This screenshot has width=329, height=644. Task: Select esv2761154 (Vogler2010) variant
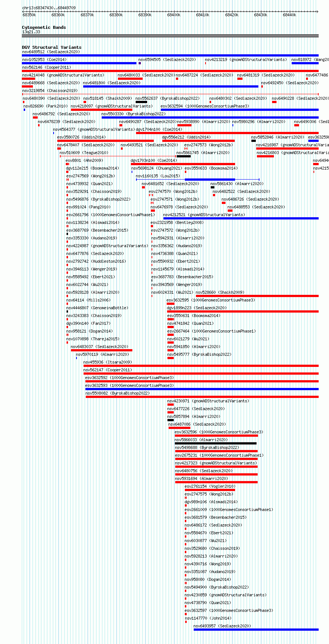point(210,486)
